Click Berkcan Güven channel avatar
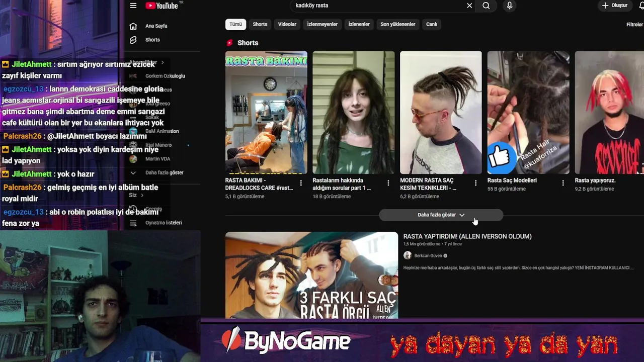This screenshot has width=644, height=362. tap(408, 255)
